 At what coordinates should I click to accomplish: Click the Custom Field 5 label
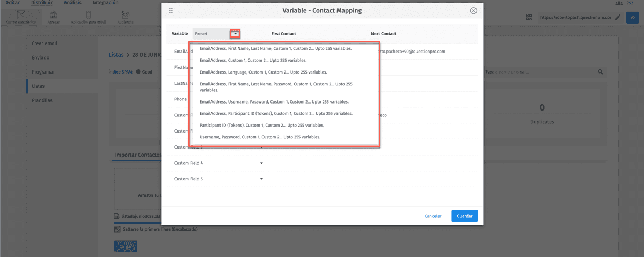coord(188,179)
